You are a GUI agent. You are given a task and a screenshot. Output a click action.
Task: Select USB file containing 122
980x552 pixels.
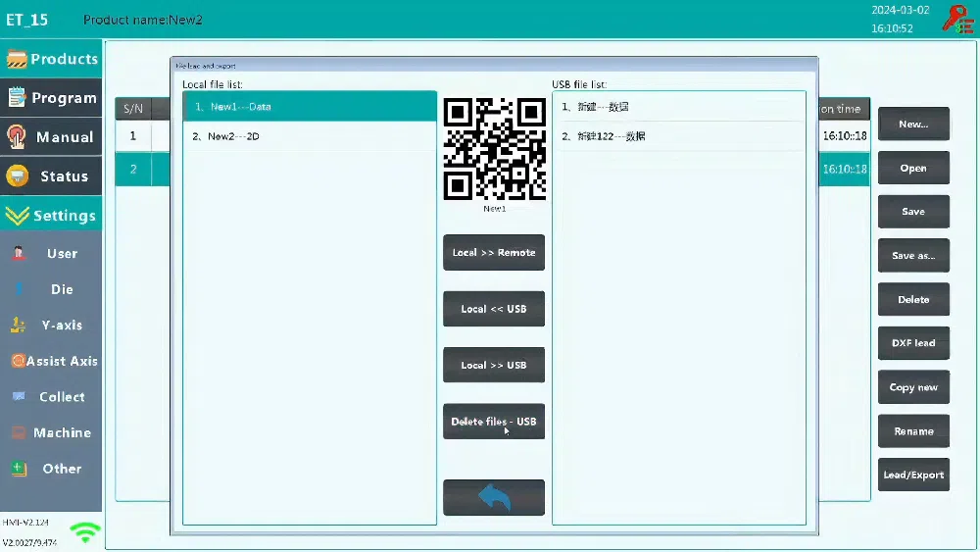coord(679,136)
